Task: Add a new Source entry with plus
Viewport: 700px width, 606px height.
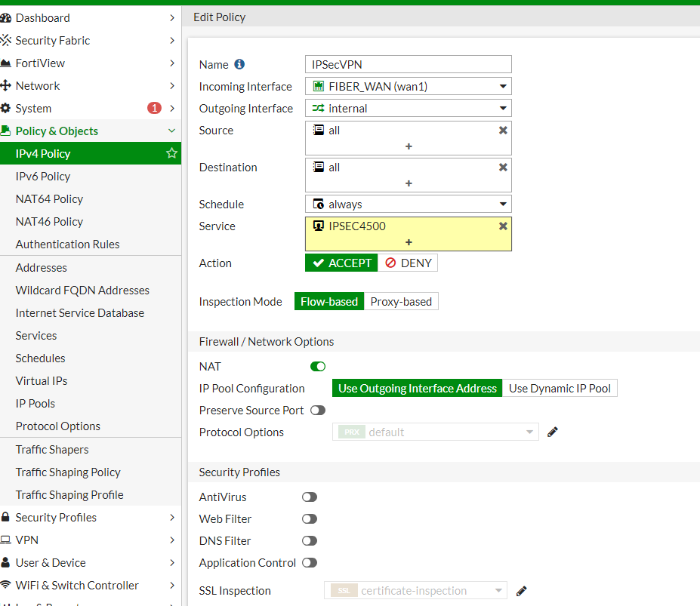Action: click(409, 146)
